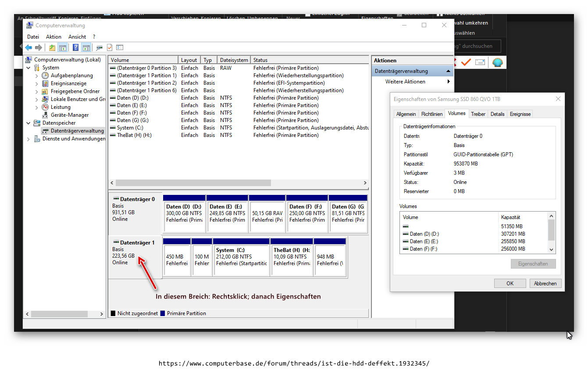Click the System tools icon in tree
The height and width of the screenshot is (381, 588).
(37, 68)
